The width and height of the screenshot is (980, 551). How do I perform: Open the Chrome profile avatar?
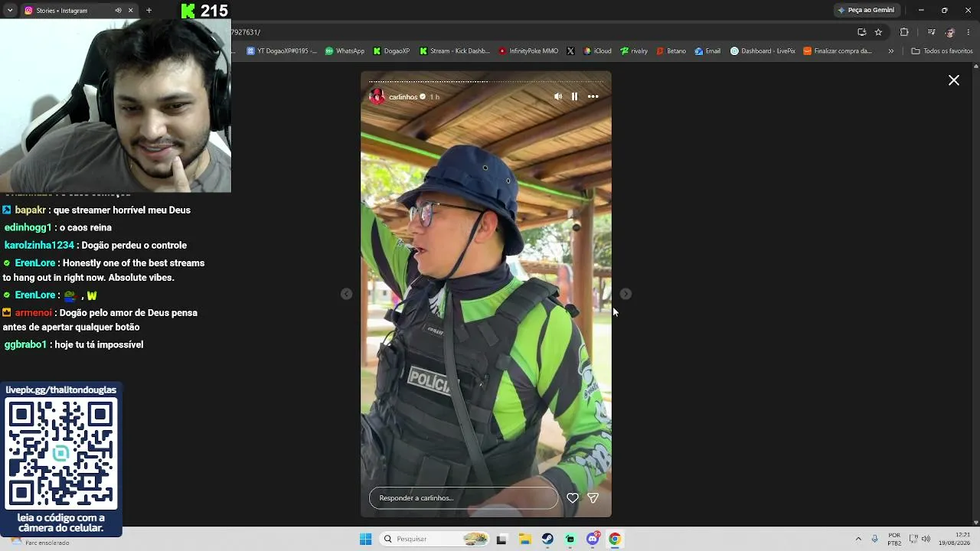pyautogui.click(x=950, y=32)
